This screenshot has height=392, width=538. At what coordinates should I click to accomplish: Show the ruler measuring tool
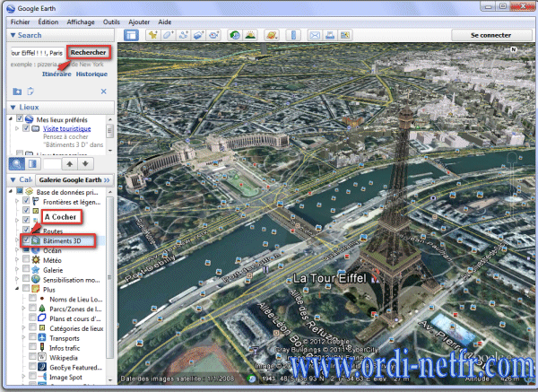coord(293,35)
